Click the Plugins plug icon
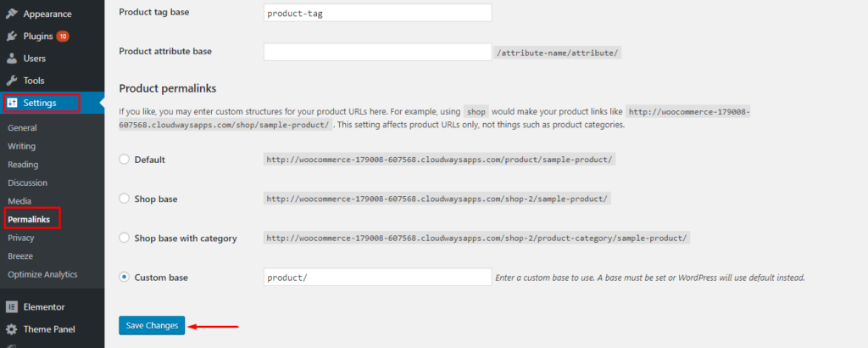Screen dimensions: 868x348 pyautogui.click(x=12, y=36)
